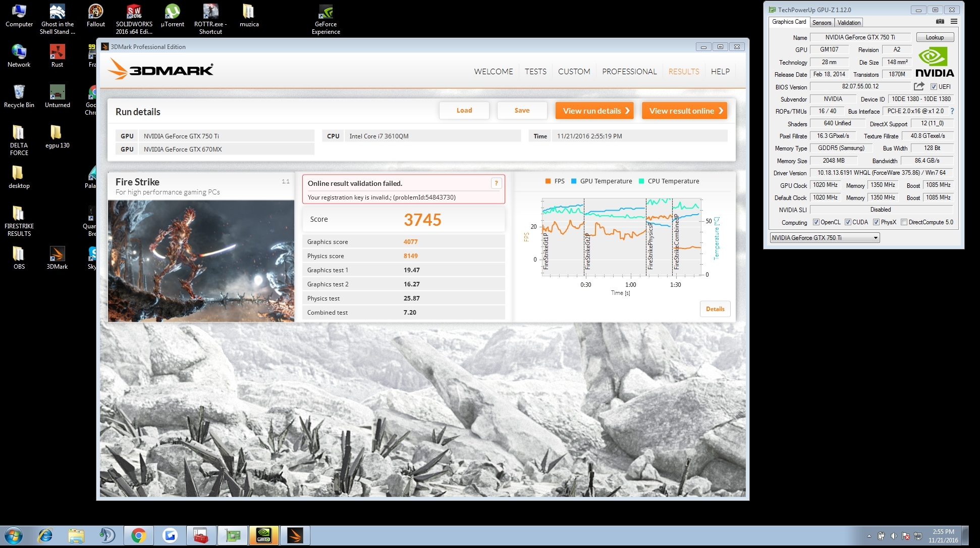The image size is (980, 548).
Task: Open the DELTA FORCE folder
Action: click(19, 140)
